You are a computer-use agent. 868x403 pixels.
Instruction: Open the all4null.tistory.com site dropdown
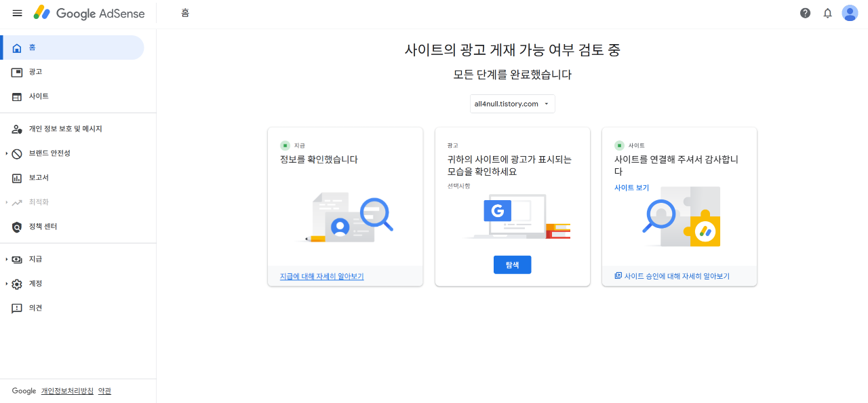(512, 103)
